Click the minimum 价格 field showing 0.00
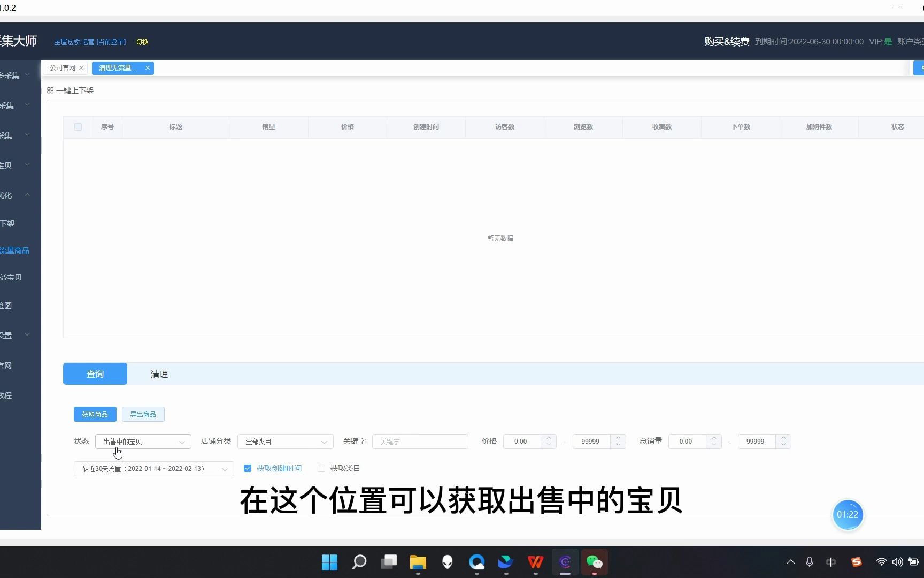 [x=522, y=442]
